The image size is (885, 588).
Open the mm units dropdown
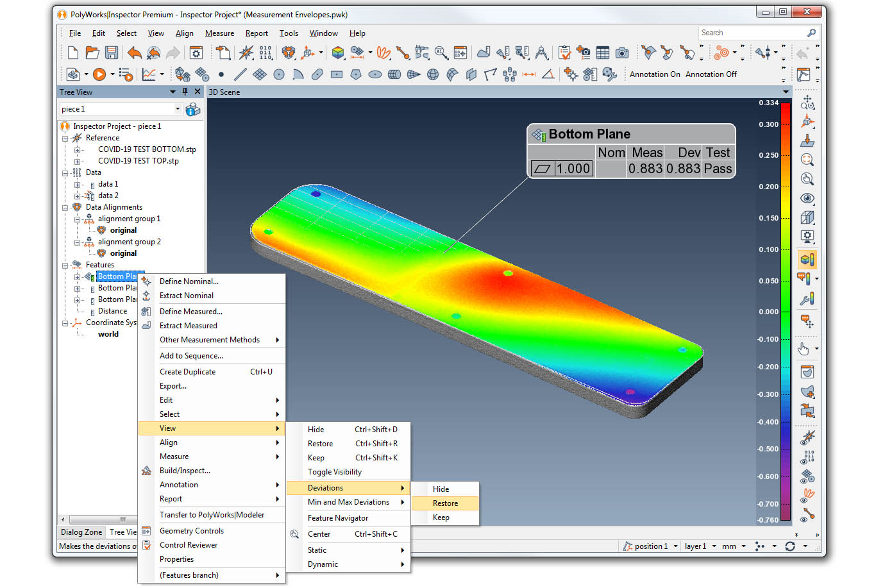tap(743, 546)
